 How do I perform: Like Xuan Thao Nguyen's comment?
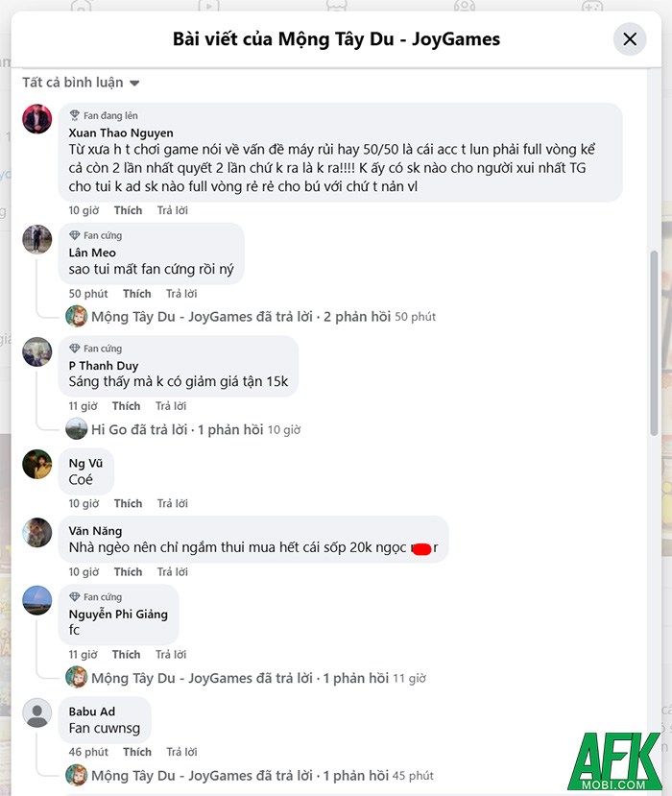(x=128, y=210)
